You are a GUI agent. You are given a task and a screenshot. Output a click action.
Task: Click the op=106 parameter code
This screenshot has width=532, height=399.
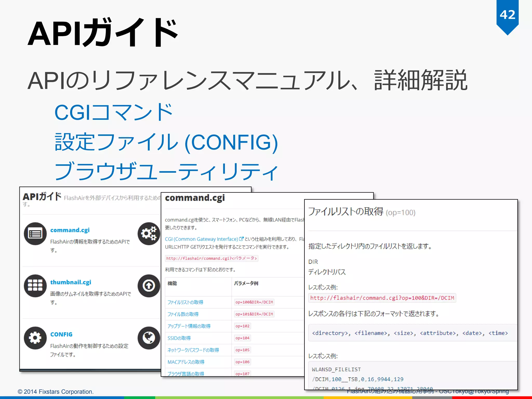tap(242, 362)
